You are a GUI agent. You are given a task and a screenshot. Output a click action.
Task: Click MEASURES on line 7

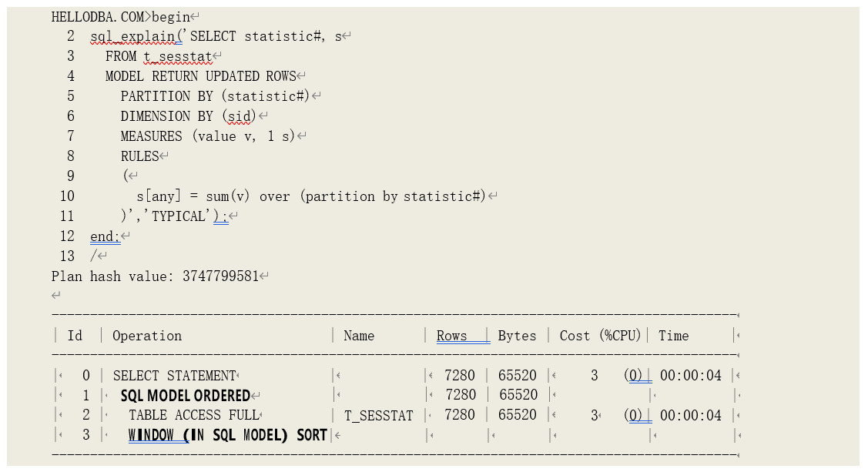click(x=151, y=136)
